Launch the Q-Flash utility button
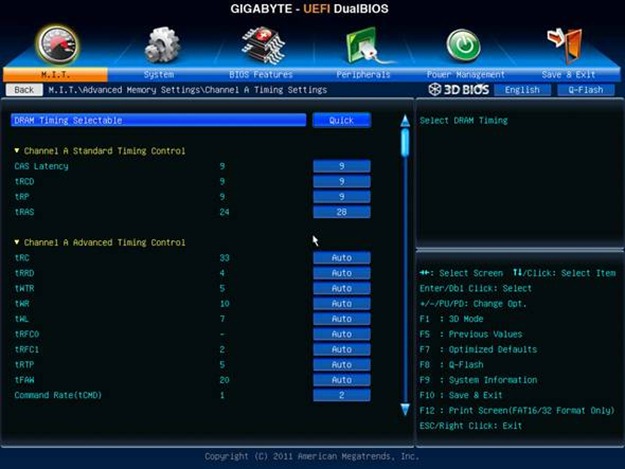Viewport: 625px width, 469px height. 586,90
